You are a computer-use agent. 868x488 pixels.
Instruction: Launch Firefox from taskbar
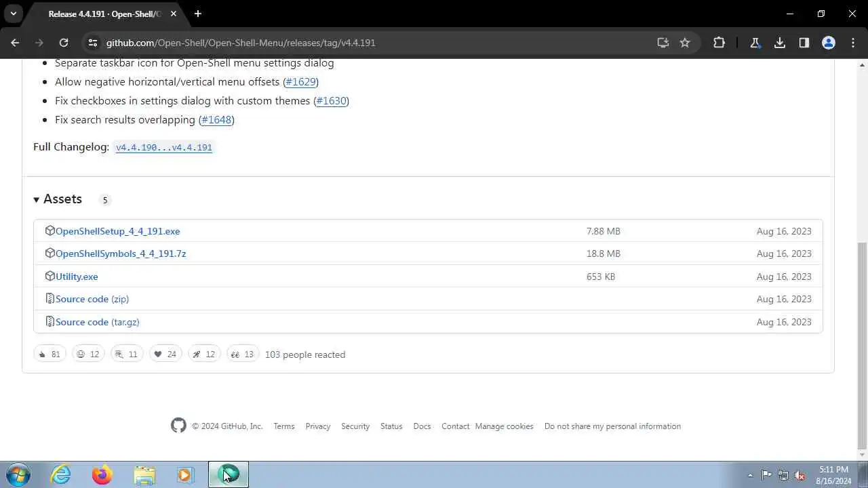click(102, 474)
